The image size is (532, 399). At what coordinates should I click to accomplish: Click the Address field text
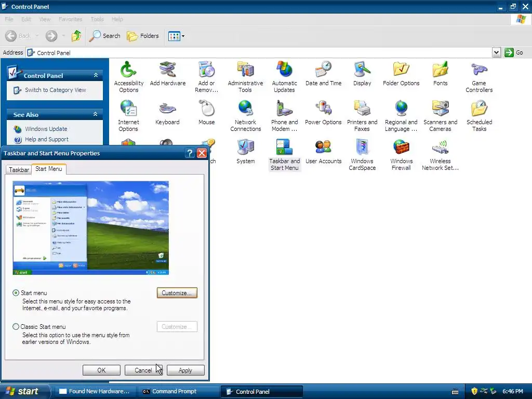pyautogui.click(x=54, y=53)
